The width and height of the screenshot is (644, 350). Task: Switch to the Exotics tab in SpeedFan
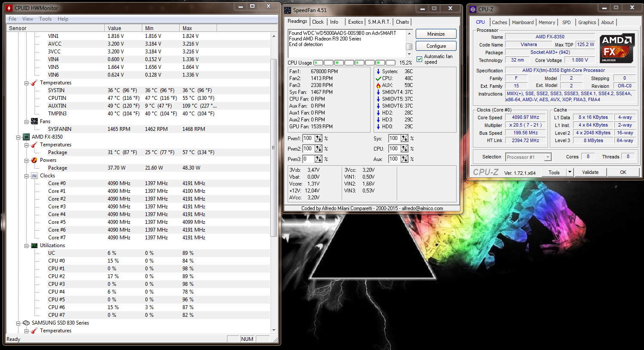coord(356,22)
